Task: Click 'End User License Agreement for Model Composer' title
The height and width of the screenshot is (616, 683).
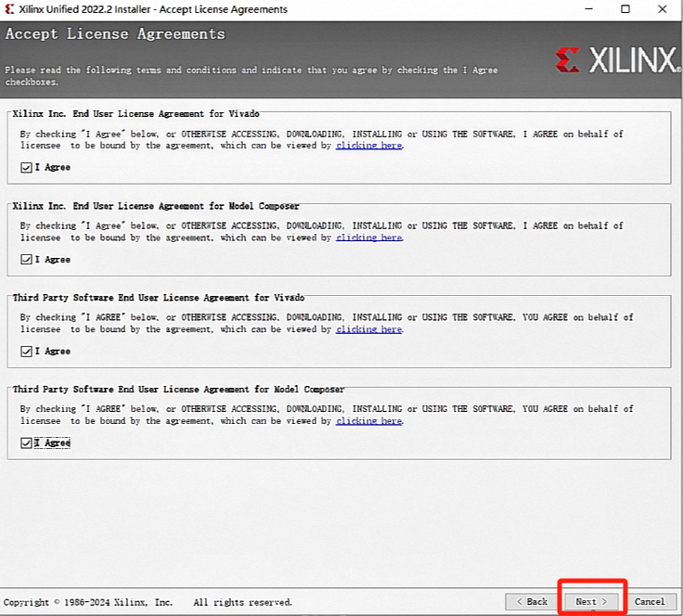Action: [186, 206]
